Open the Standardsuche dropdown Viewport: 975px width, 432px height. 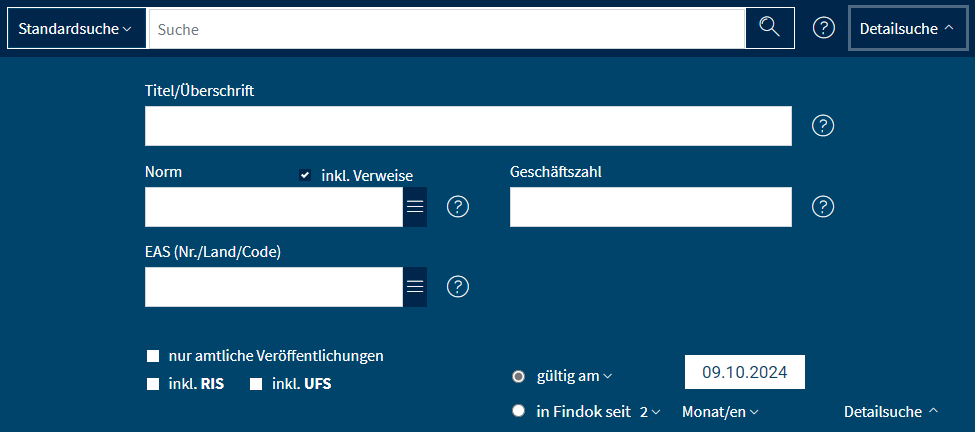click(75, 28)
